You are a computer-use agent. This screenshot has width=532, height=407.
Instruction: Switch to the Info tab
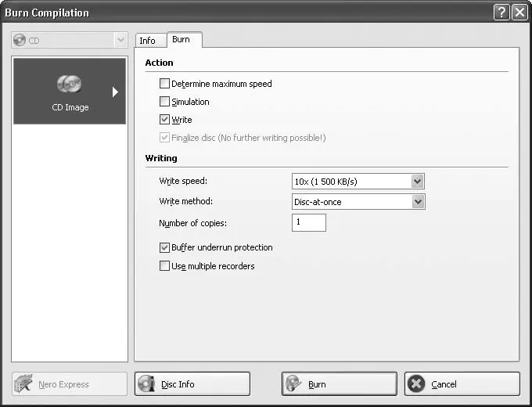(148, 41)
